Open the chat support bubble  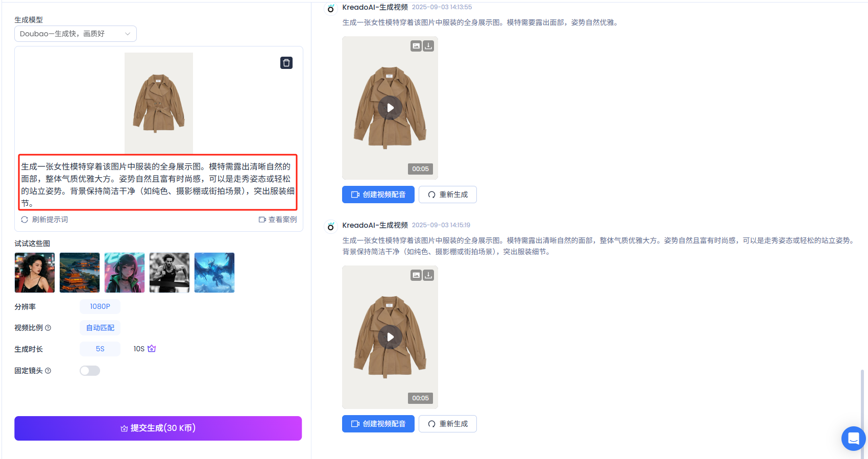[853, 438]
